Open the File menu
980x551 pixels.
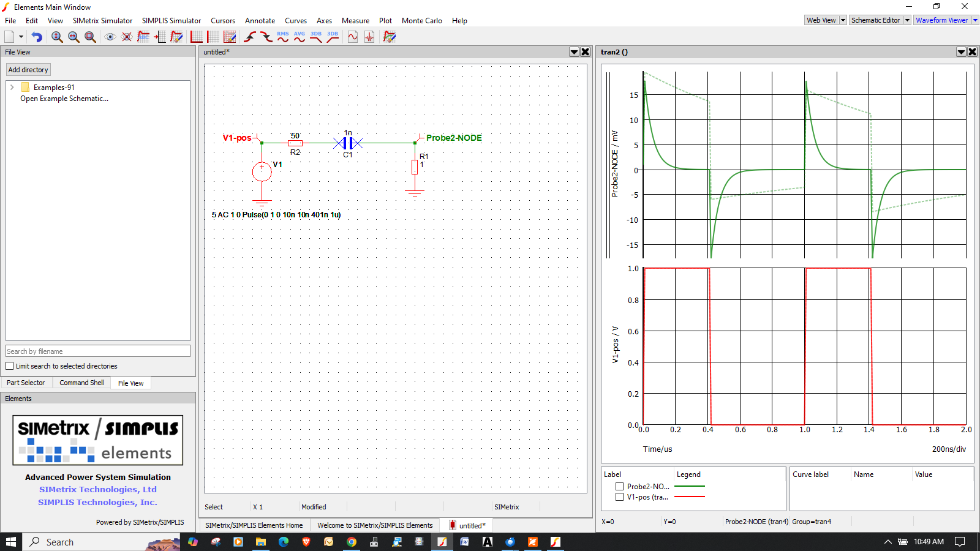pos(10,21)
